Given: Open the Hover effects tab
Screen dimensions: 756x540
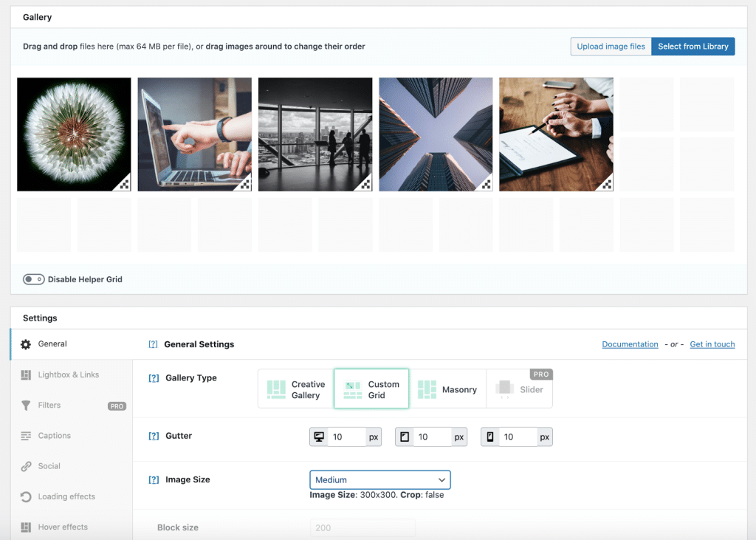Looking at the screenshot, I should pos(72,527).
